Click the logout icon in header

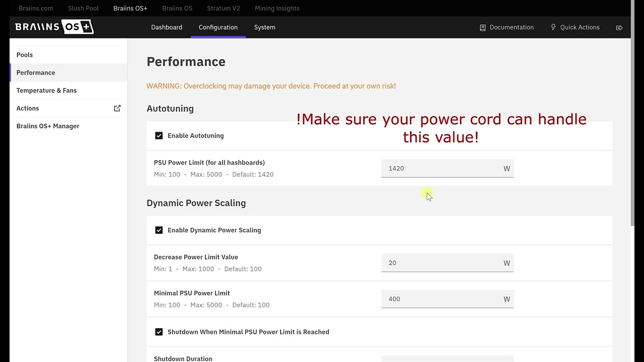click(619, 28)
